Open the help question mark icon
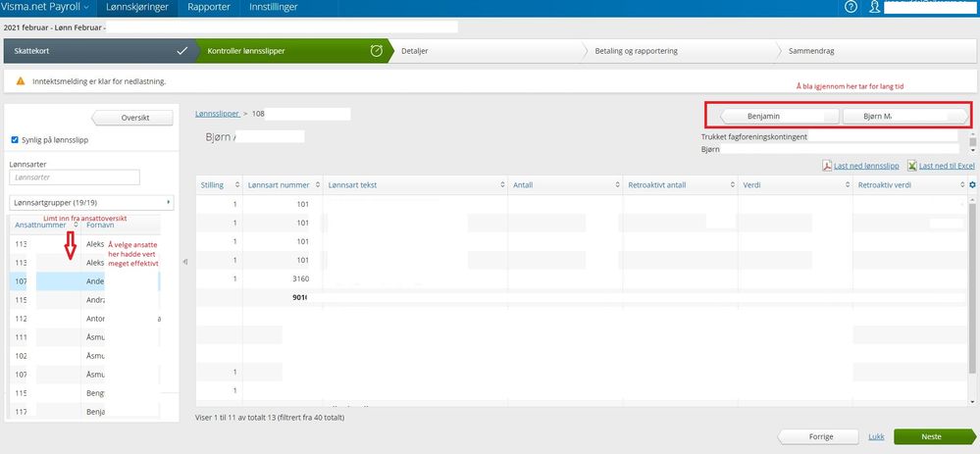Viewport: 980px width, 454px height. coord(851,7)
